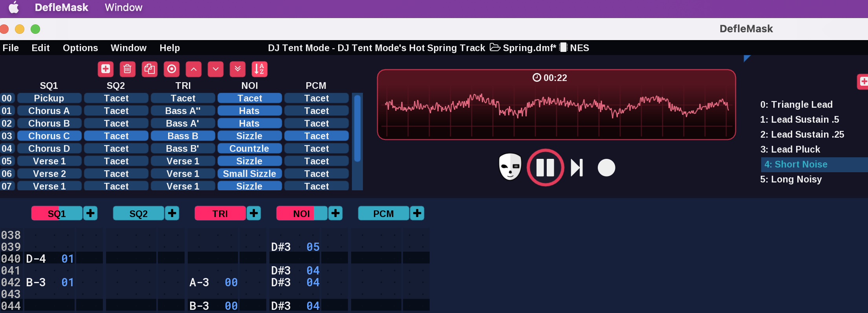This screenshot has height=313, width=868.
Task: Click the white record circle button
Action: coord(606,168)
